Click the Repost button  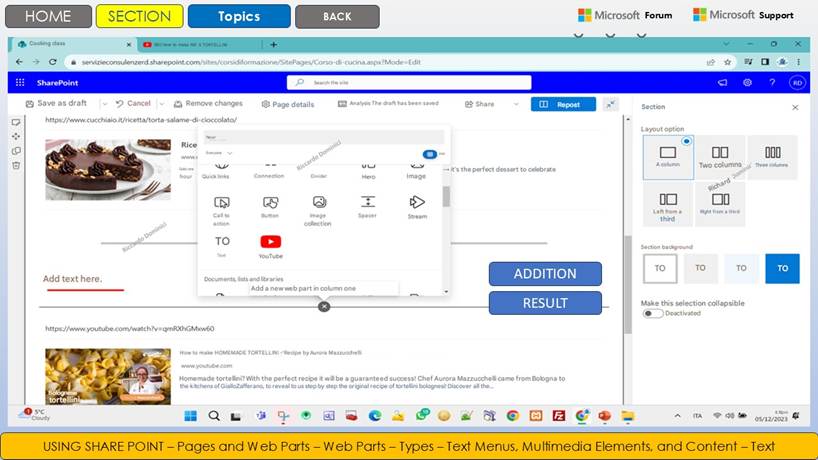[563, 104]
